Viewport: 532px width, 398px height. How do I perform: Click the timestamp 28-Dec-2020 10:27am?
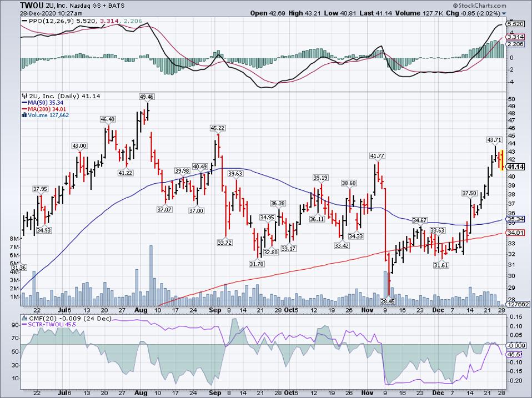tap(51, 13)
